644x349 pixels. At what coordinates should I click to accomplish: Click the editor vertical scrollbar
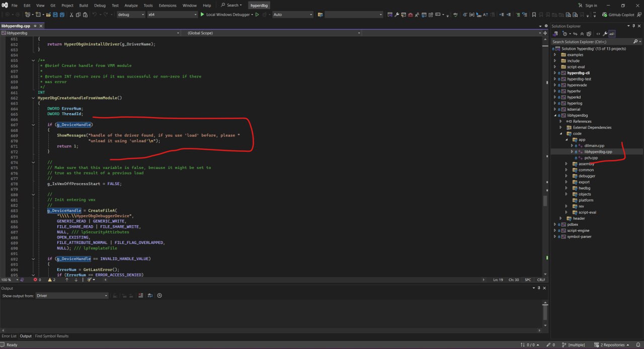click(x=545, y=156)
